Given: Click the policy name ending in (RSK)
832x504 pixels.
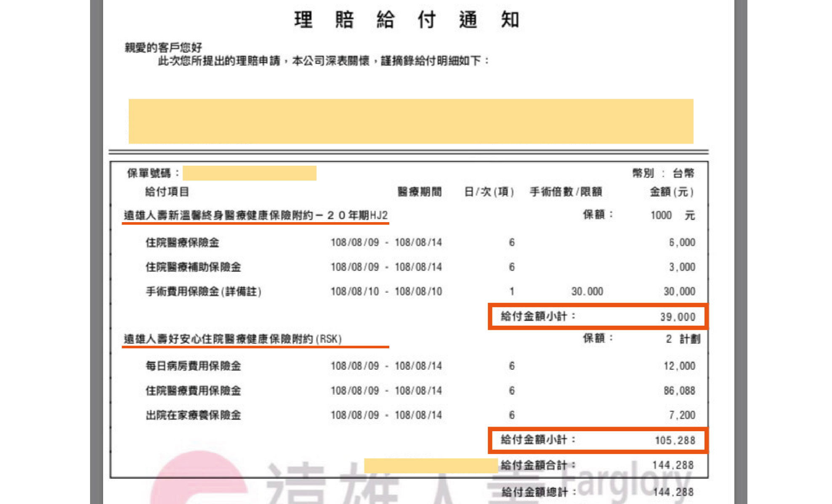Looking at the screenshot, I should point(233,339).
